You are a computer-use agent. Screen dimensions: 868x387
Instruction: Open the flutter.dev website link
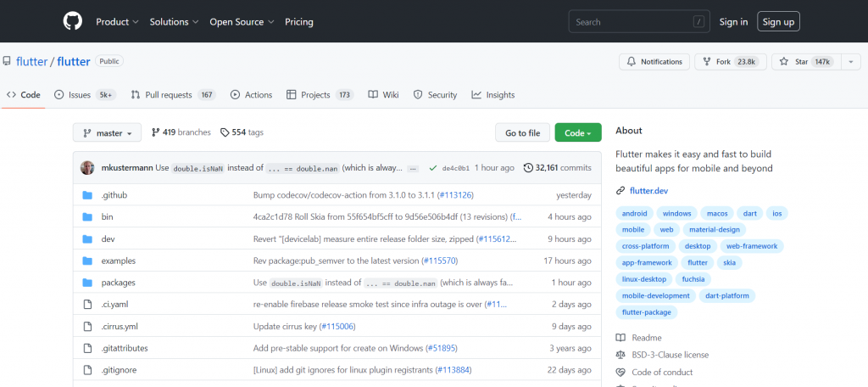pos(648,191)
